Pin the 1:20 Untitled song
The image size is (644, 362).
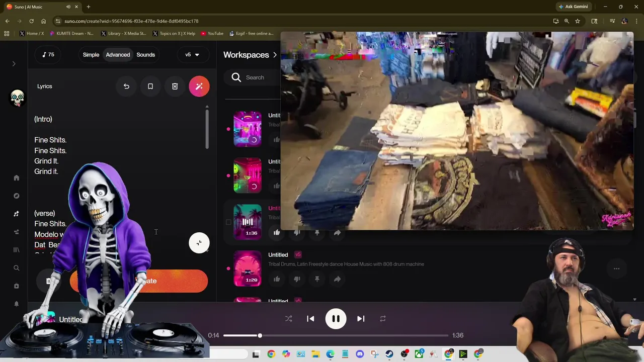click(317, 279)
